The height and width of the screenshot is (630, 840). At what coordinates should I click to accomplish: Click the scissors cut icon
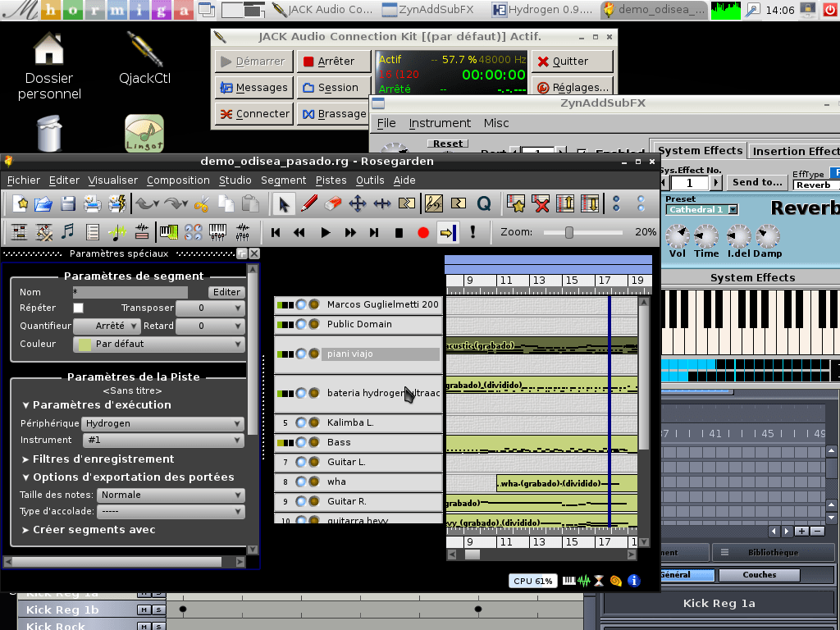(x=202, y=203)
